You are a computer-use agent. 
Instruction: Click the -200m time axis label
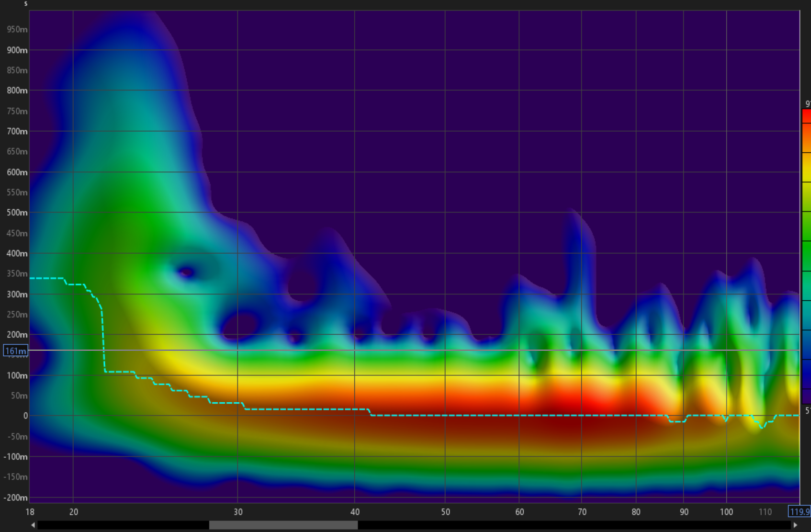[15, 498]
